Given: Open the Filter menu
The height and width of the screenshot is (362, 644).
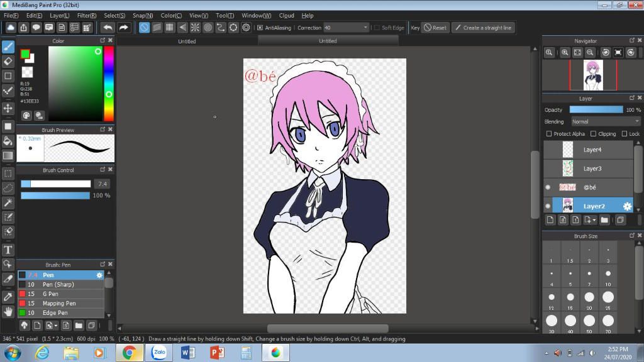Looking at the screenshot, I should point(87,16).
